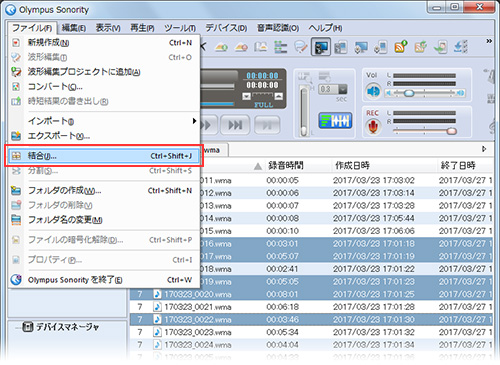Click the speech bubble with pencil icon
Image resolution: width=500 pixels, height=365 pixels.
point(301,47)
